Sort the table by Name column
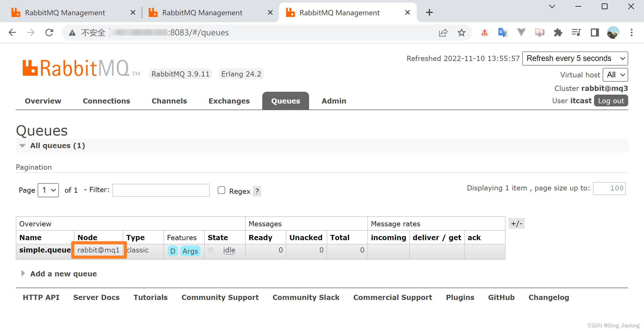Viewport: 644px width, 331px height. (30, 238)
